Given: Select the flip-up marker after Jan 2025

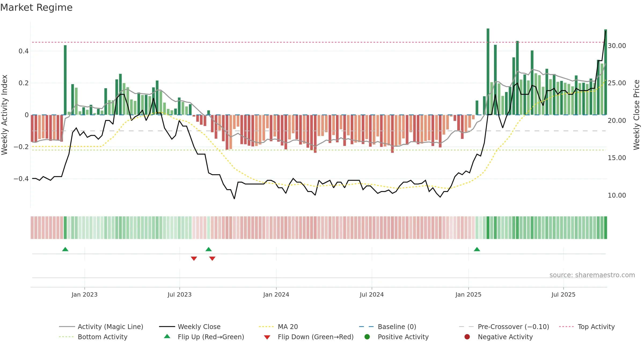Looking at the screenshot, I should (477, 249).
